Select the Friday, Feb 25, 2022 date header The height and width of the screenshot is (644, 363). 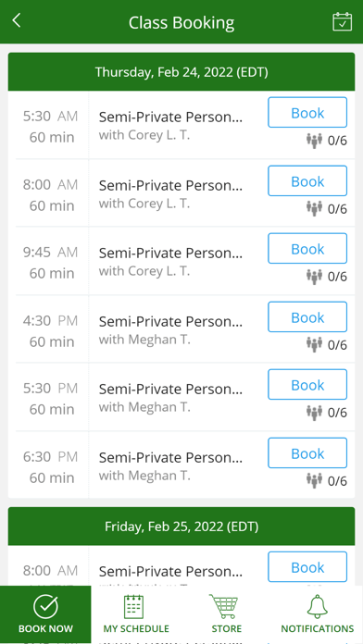pyautogui.click(x=181, y=526)
